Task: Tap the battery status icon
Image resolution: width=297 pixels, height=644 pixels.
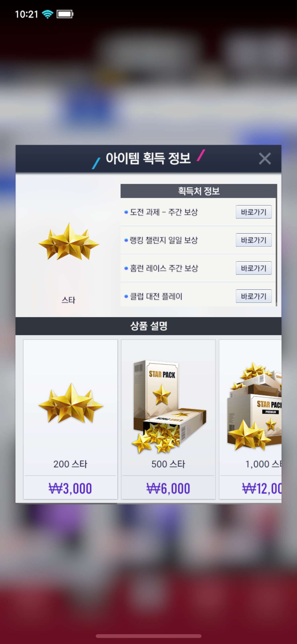Action: click(65, 14)
